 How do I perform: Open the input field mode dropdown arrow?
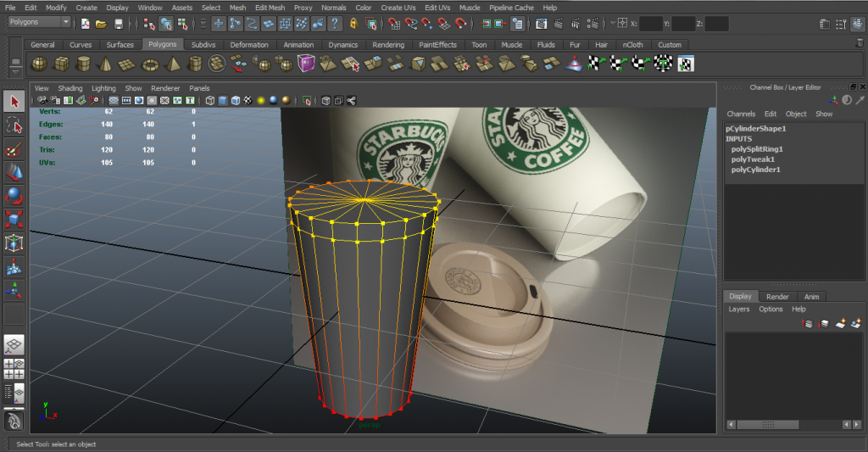point(612,24)
